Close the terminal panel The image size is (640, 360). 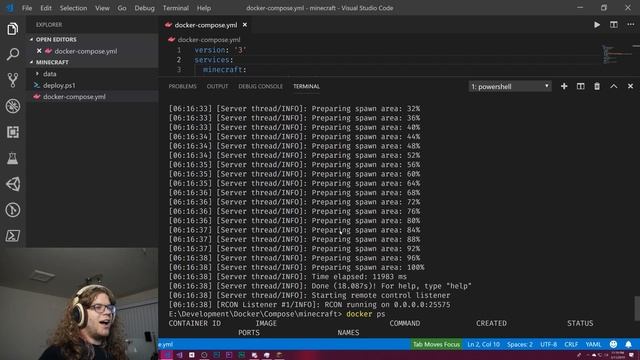630,86
